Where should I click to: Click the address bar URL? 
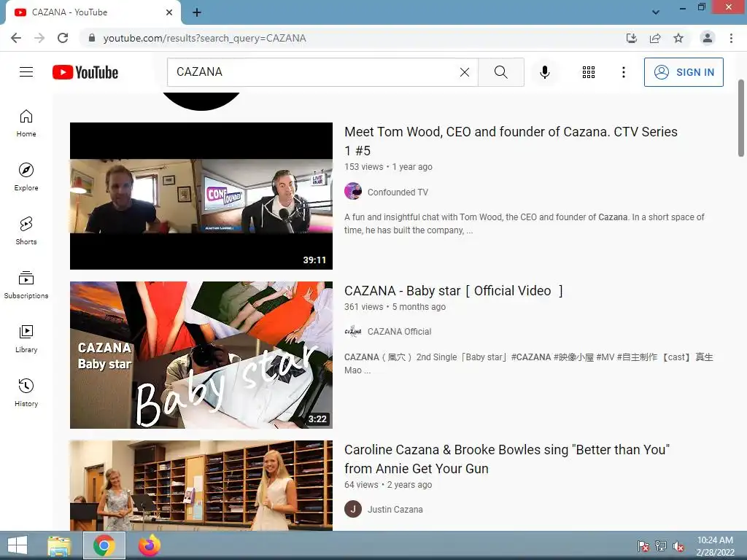205,38
